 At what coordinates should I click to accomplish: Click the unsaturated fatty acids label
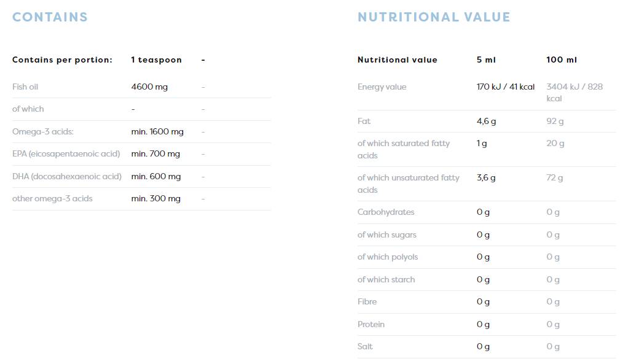pyautogui.click(x=408, y=184)
